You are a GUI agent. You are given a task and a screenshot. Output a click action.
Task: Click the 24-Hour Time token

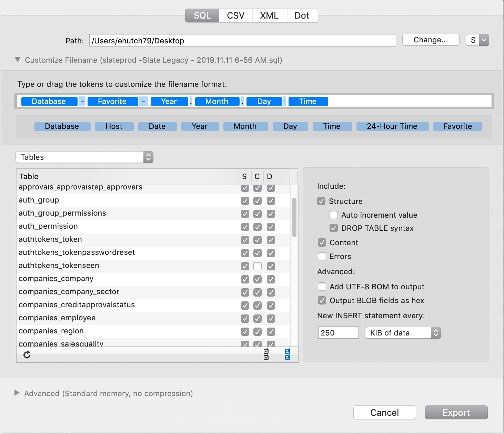[x=392, y=126]
